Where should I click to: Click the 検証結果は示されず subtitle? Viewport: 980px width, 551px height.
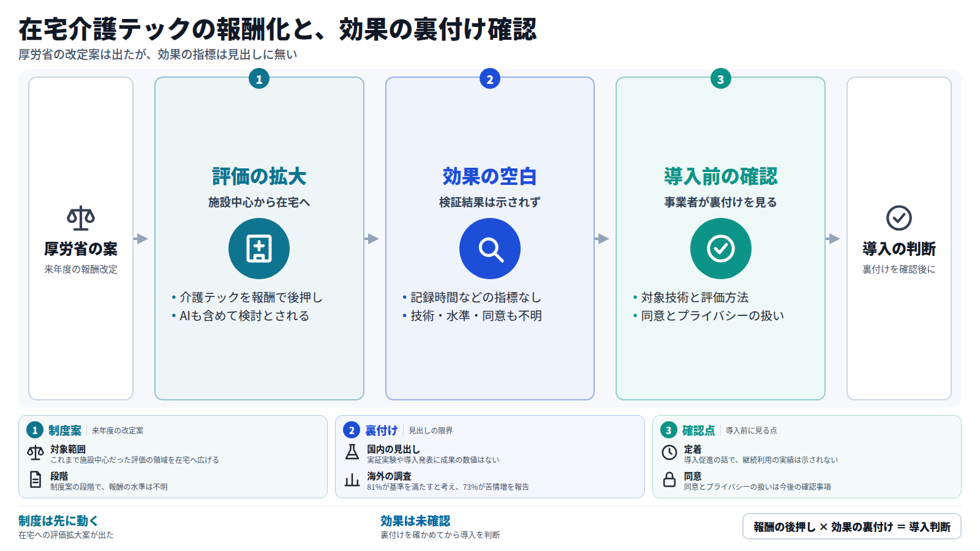(490, 202)
